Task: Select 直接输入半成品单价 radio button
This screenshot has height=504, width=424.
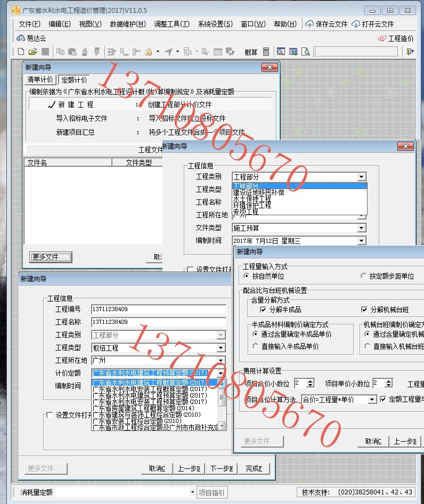Action: [x=255, y=346]
